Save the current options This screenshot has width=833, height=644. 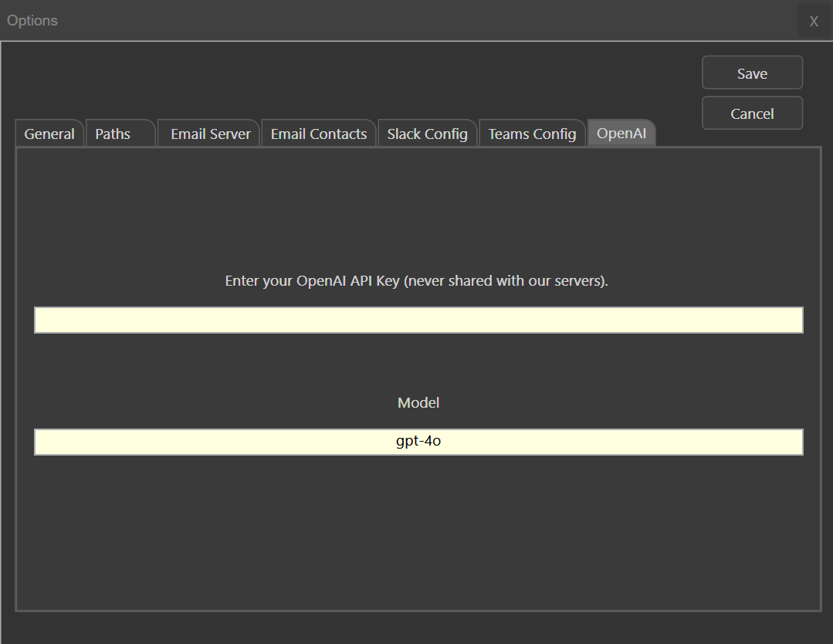[x=751, y=72]
